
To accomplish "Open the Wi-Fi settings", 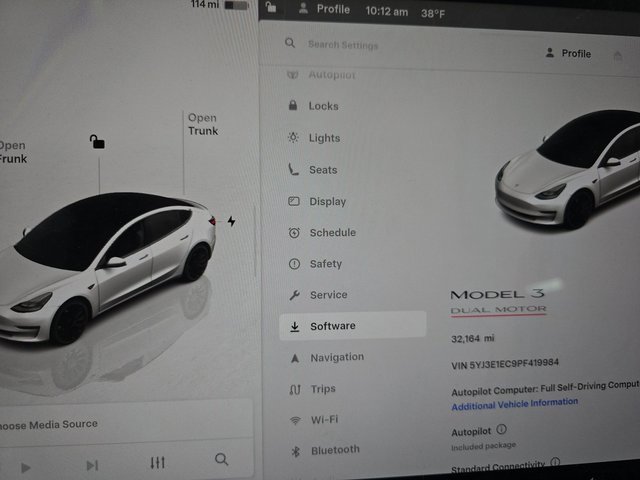I will 324,419.
